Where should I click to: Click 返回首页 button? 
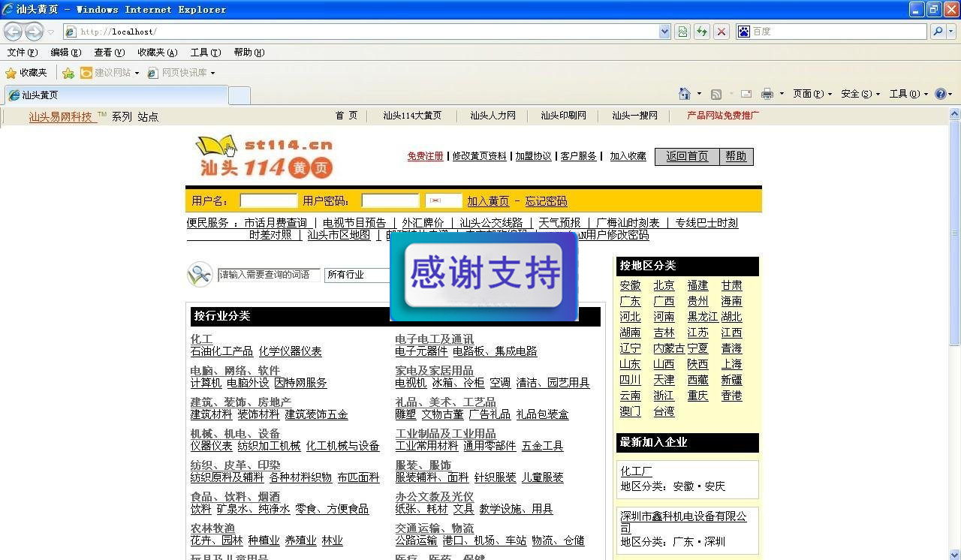click(687, 156)
